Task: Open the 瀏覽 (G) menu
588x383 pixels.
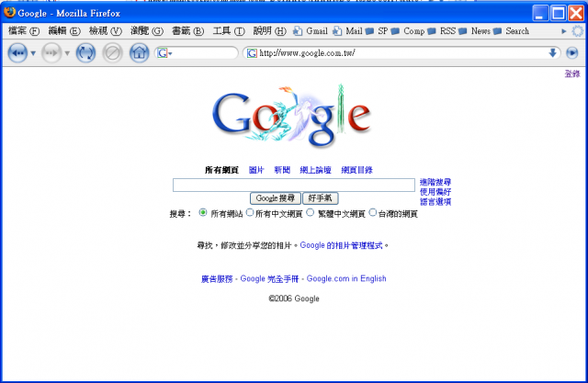Action: 147,31
